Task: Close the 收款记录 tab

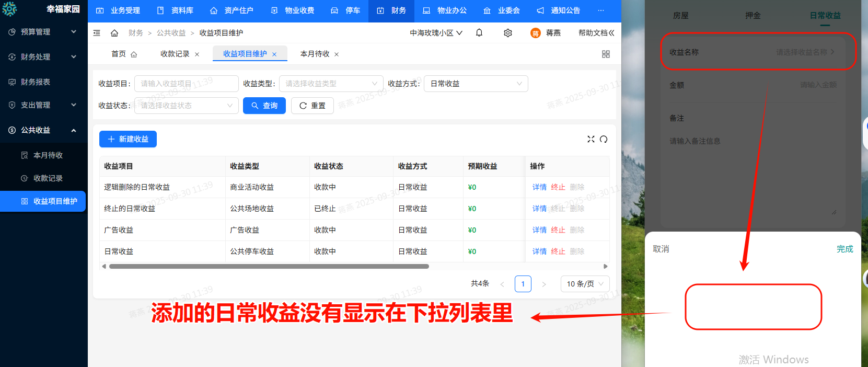Action: click(x=197, y=54)
